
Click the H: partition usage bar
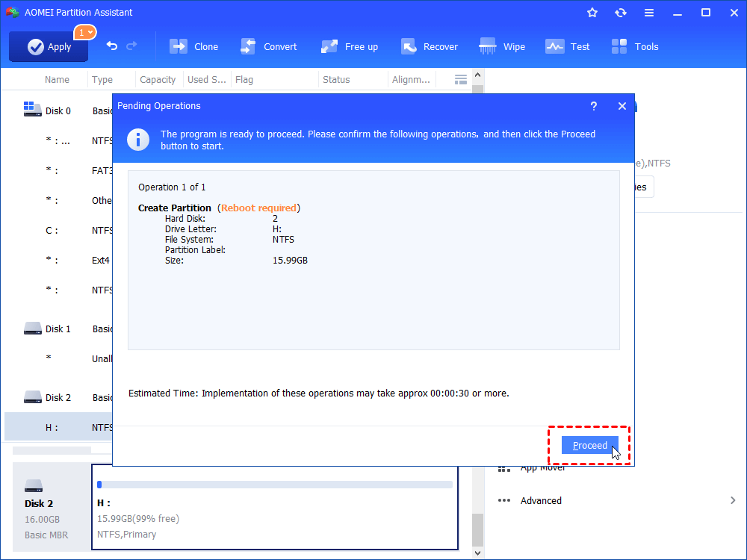[275, 485]
